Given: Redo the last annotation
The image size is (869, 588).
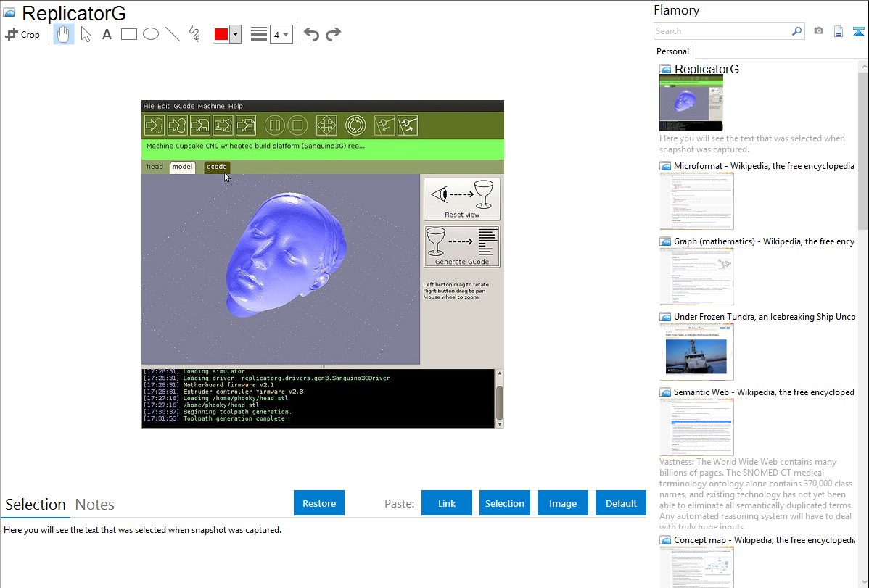Looking at the screenshot, I should (x=333, y=34).
